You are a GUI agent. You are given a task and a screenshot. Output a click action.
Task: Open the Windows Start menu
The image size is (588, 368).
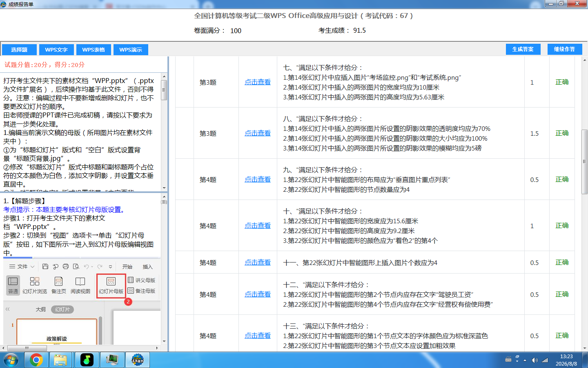[x=11, y=360]
